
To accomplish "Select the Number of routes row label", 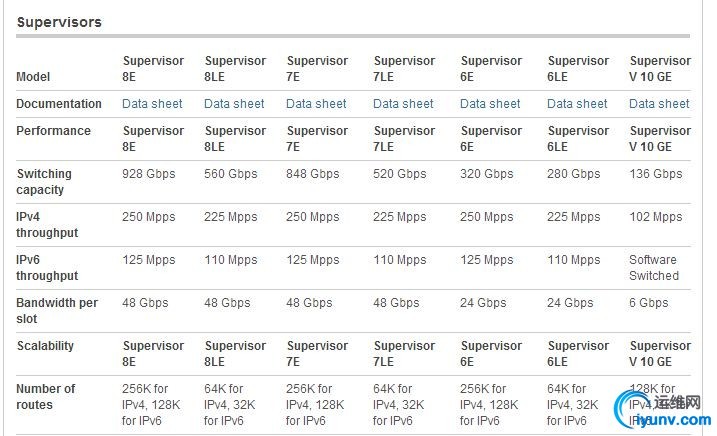I will 45,397.
